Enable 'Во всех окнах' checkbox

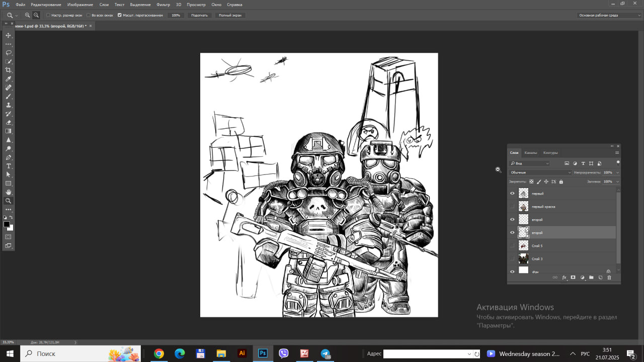click(89, 15)
